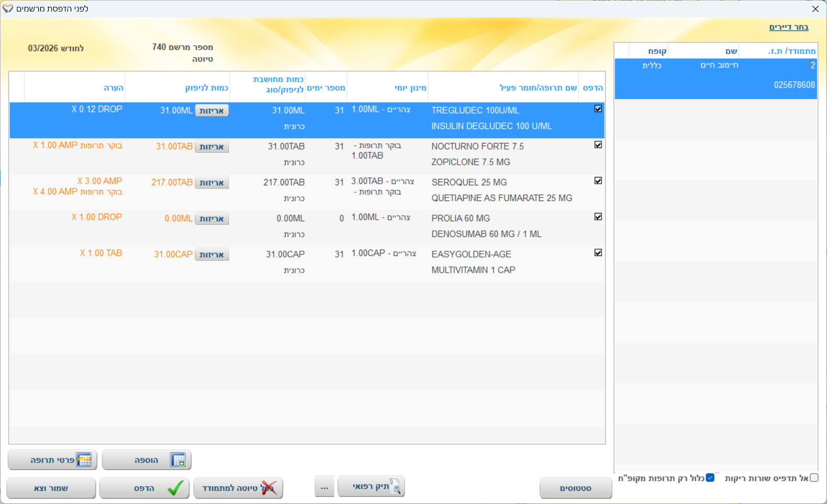Uncheck print checkbox for SEROQUEL 25 MG
The image size is (827, 504).
click(598, 181)
